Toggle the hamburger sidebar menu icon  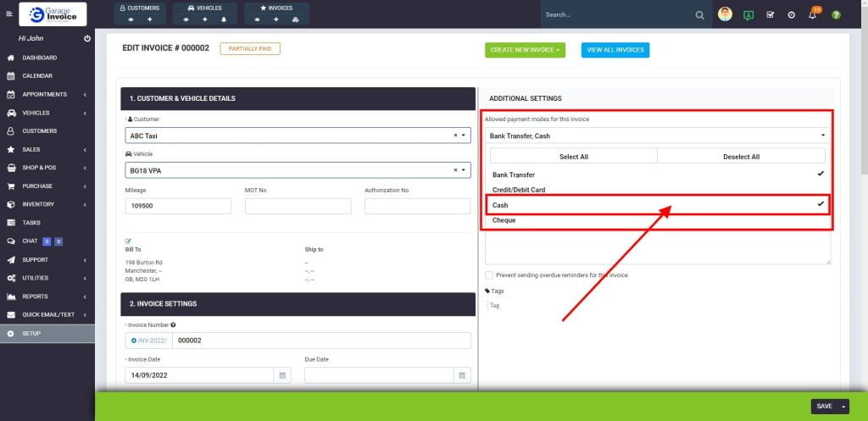9,14
